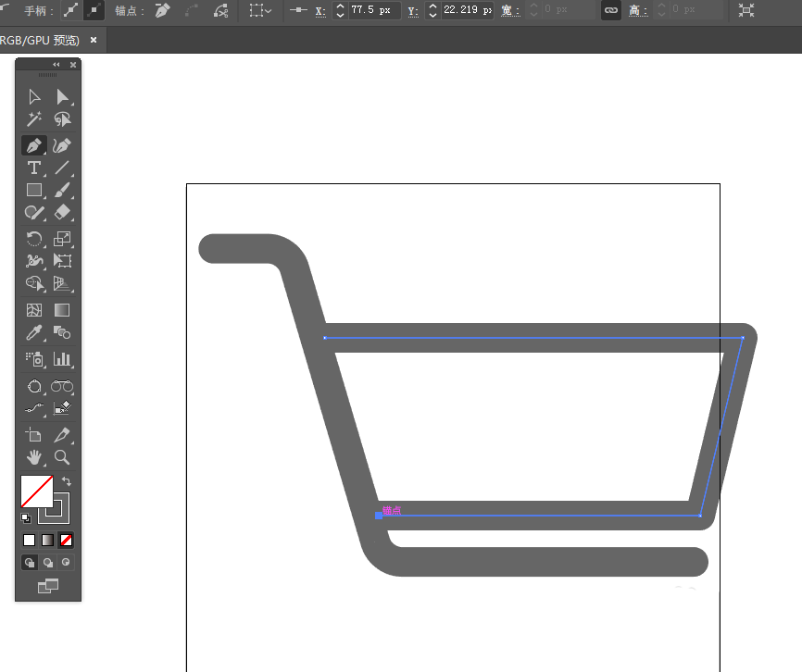Image resolution: width=802 pixels, height=672 pixels.
Task: Switch to the Hand tool
Action: 34,457
